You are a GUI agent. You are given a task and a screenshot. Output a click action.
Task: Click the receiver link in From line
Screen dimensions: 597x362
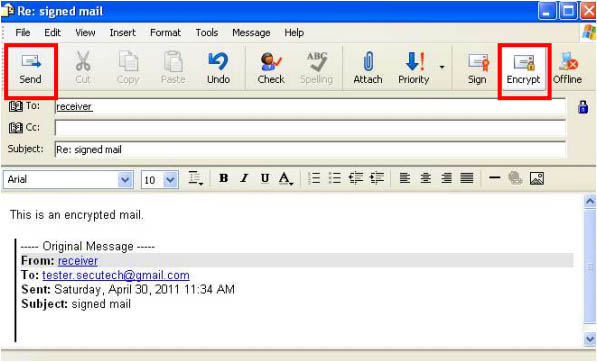tap(78, 261)
